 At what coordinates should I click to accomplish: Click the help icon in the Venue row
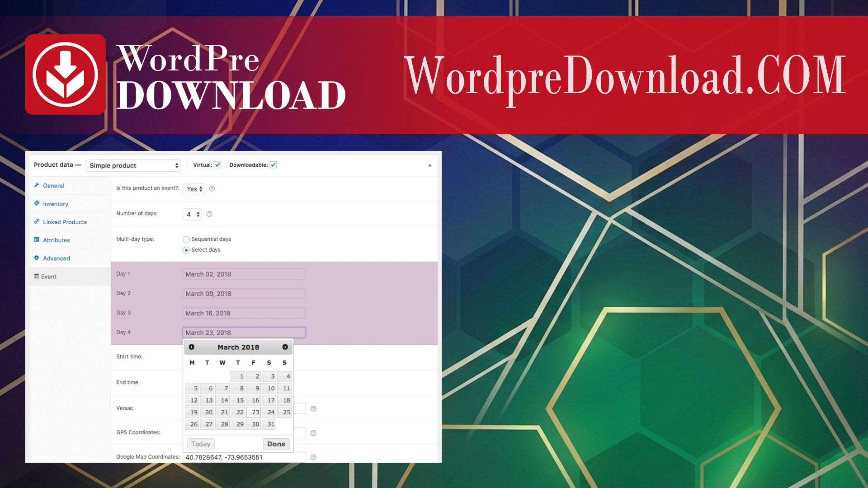click(x=314, y=408)
